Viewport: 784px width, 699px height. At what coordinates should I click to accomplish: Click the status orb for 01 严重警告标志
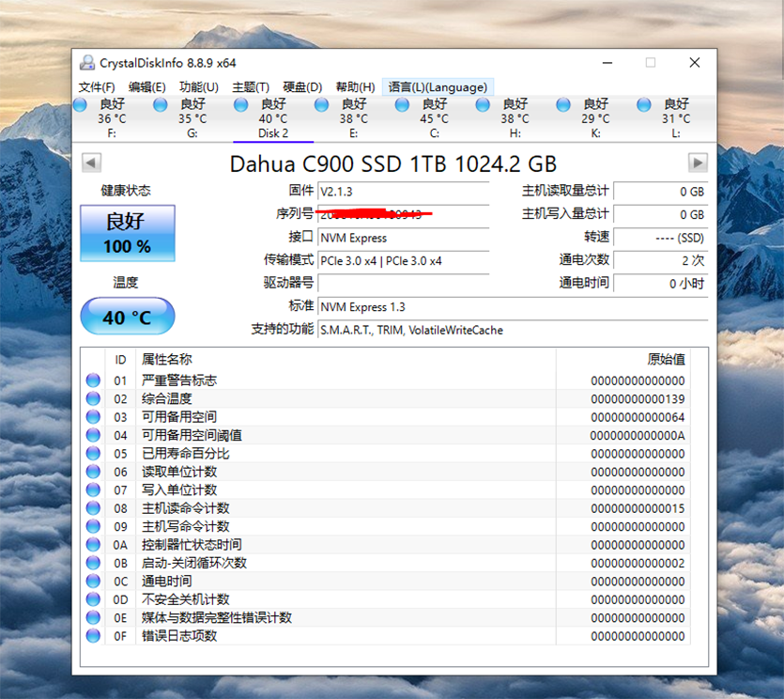tap(93, 381)
